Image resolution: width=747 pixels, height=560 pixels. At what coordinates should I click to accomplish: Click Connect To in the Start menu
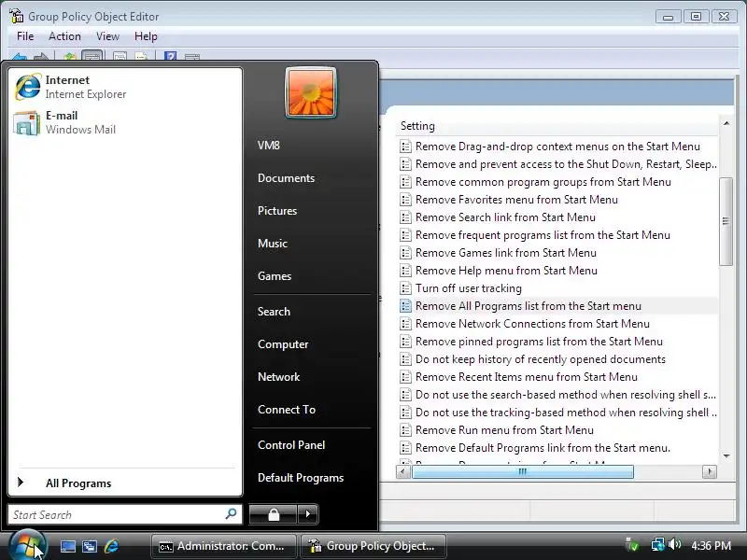tap(287, 410)
